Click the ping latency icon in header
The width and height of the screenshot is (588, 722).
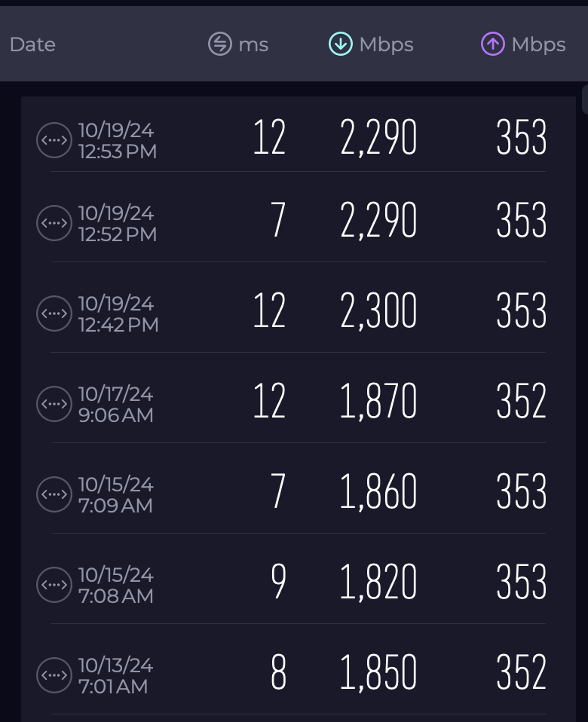pos(220,44)
